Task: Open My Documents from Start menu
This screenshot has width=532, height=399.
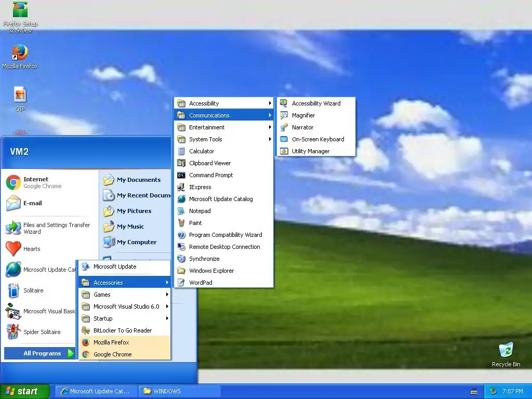Action: [137, 179]
